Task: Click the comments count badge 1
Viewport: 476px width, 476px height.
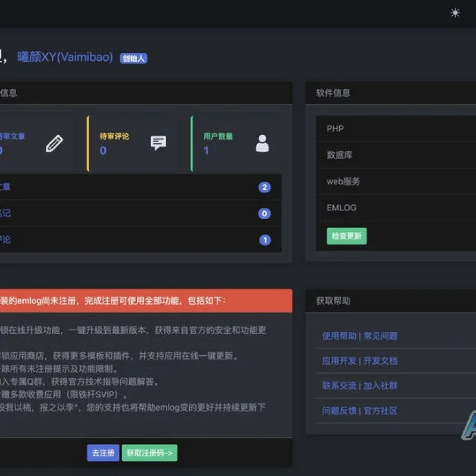Action: click(265, 240)
